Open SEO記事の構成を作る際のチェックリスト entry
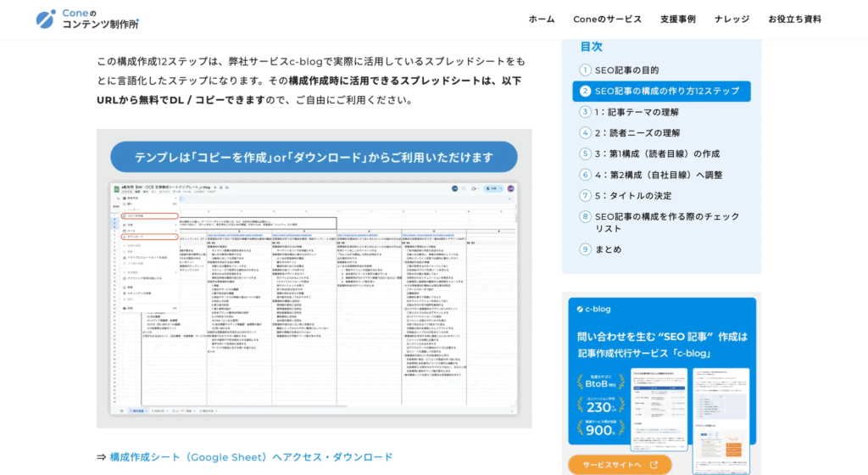868x475 pixels. click(x=667, y=222)
